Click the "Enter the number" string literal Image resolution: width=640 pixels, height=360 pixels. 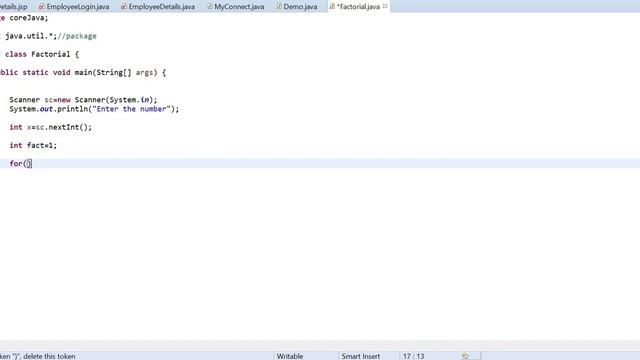(131, 109)
